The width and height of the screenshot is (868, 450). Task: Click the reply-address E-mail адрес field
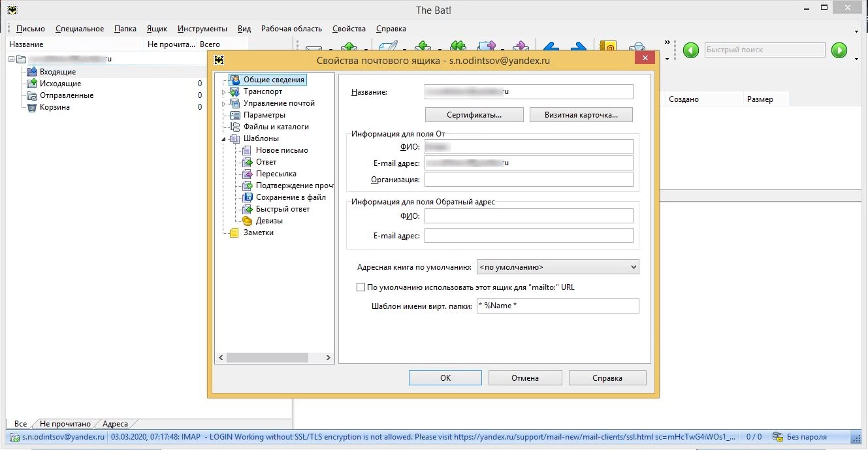pos(529,236)
